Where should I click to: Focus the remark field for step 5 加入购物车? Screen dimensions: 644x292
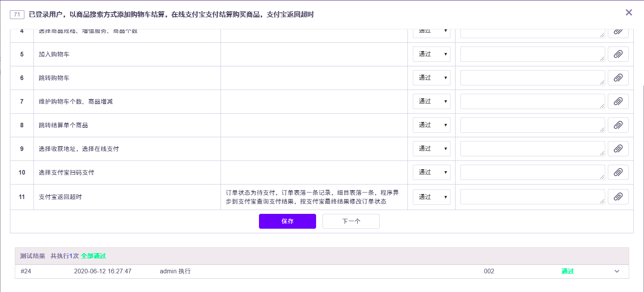click(x=532, y=54)
